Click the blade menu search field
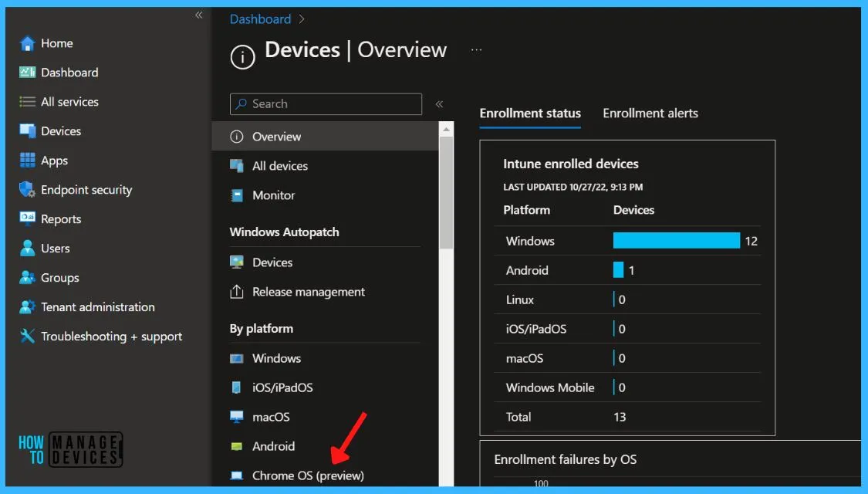Screen dimensions: 868x494 326,104
